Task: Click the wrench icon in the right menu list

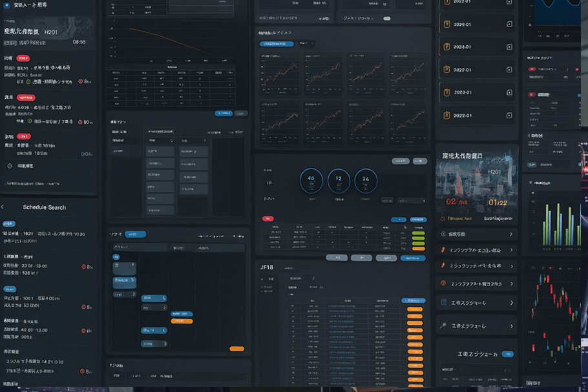Action: coord(443,326)
